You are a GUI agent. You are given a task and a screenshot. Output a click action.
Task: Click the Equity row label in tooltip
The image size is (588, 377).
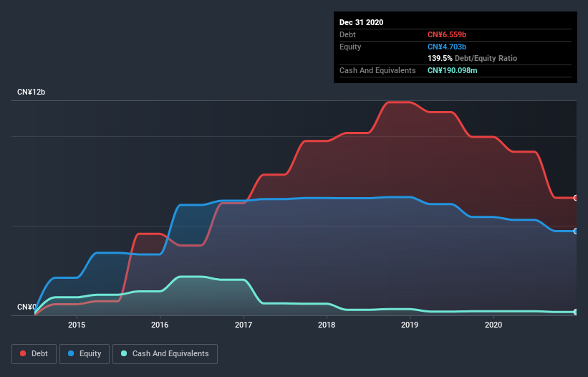[x=350, y=47]
